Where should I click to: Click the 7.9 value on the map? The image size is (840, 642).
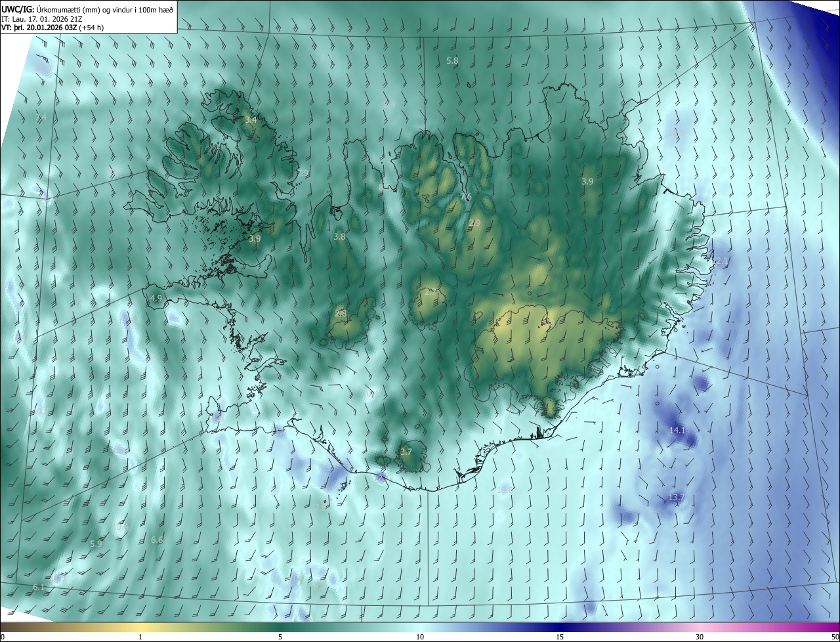(303, 172)
